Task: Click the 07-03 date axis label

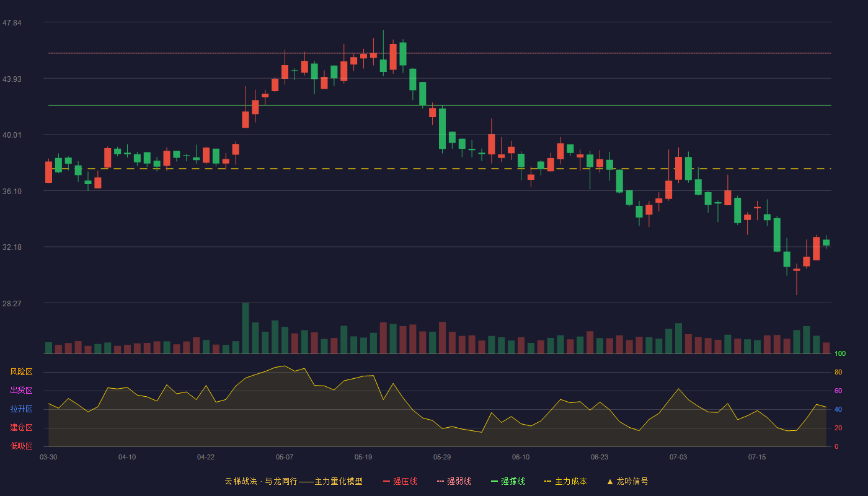Action: (x=678, y=457)
